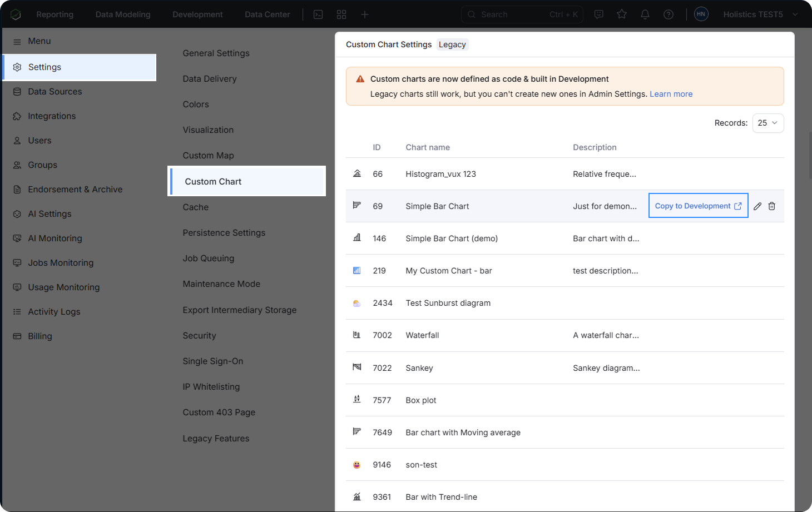The height and width of the screenshot is (512, 812).
Task: Open the Reporting menu
Action: click(55, 14)
